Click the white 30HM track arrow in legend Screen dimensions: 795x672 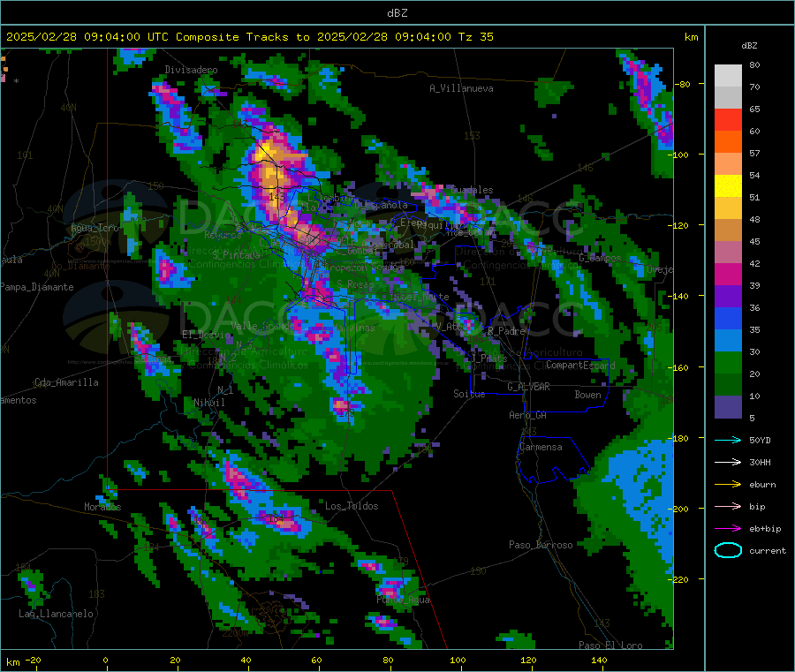coord(728,462)
